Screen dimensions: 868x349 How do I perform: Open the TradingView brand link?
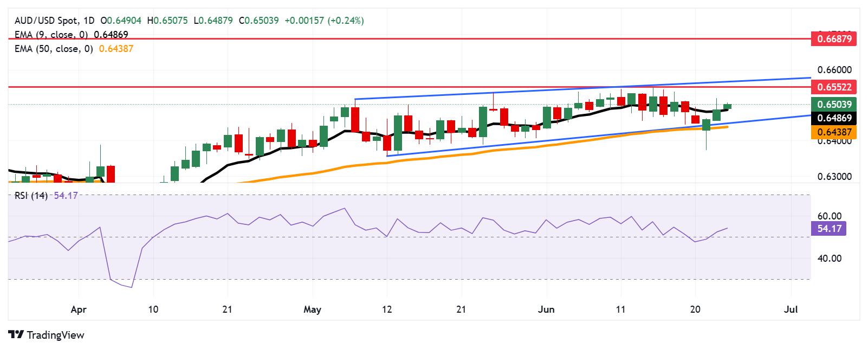click(47, 335)
